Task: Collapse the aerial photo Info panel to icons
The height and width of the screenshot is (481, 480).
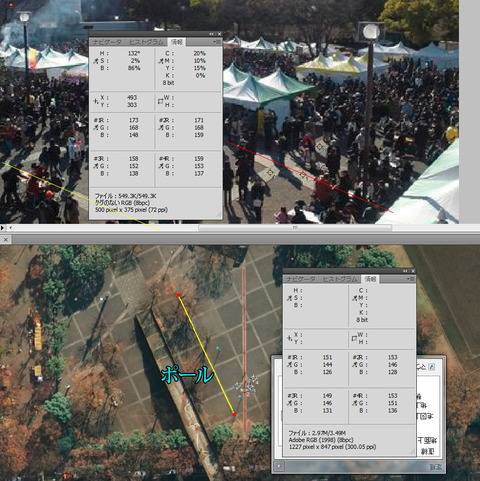Action: [x=405, y=271]
